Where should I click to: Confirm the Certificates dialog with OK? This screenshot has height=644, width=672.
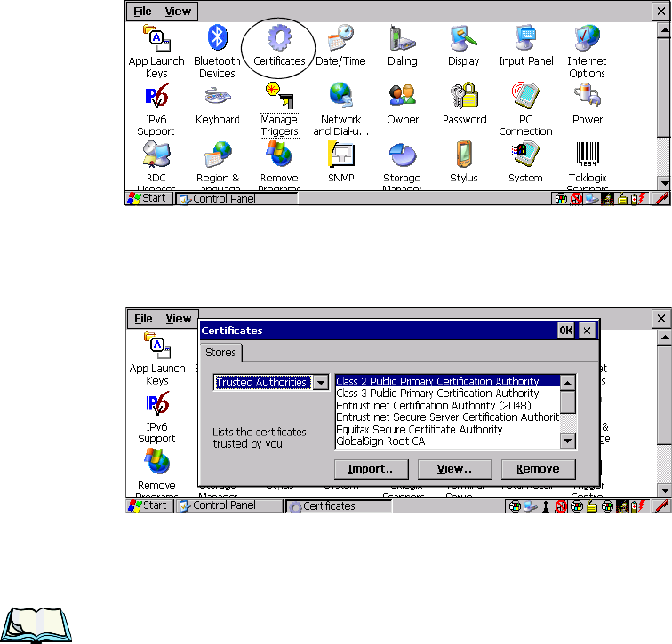(x=565, y=330)
